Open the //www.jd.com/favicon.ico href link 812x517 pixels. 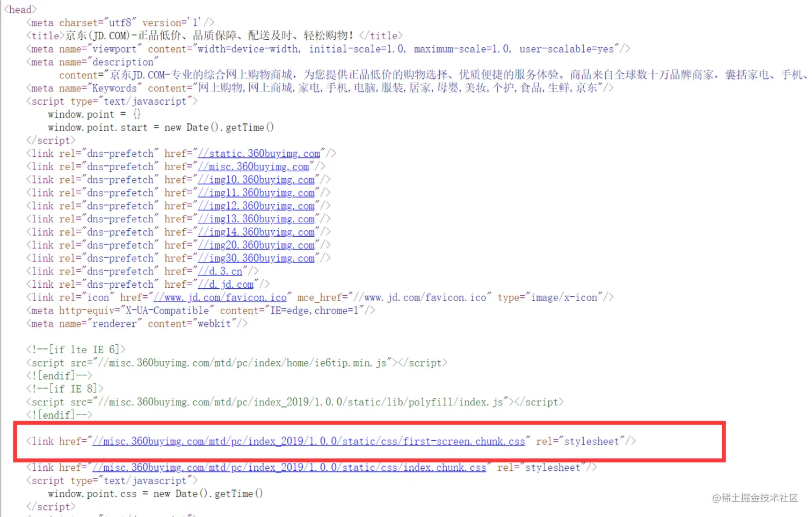pyautogui.click(x=220, y=297)
